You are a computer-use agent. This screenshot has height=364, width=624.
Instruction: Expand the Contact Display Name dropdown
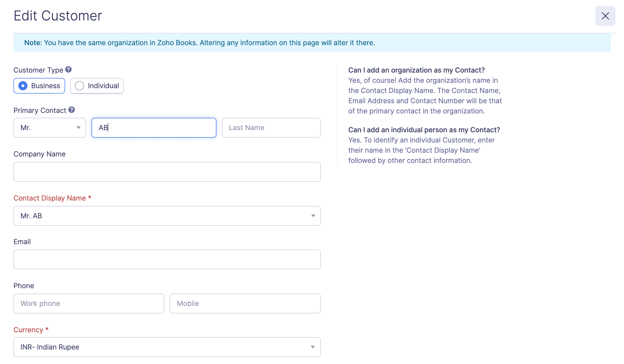[167, 216]
